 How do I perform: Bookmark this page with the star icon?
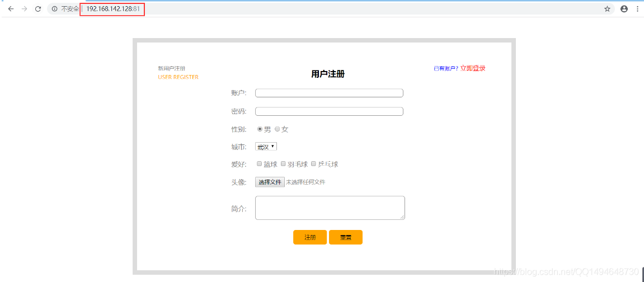(607, 9)
